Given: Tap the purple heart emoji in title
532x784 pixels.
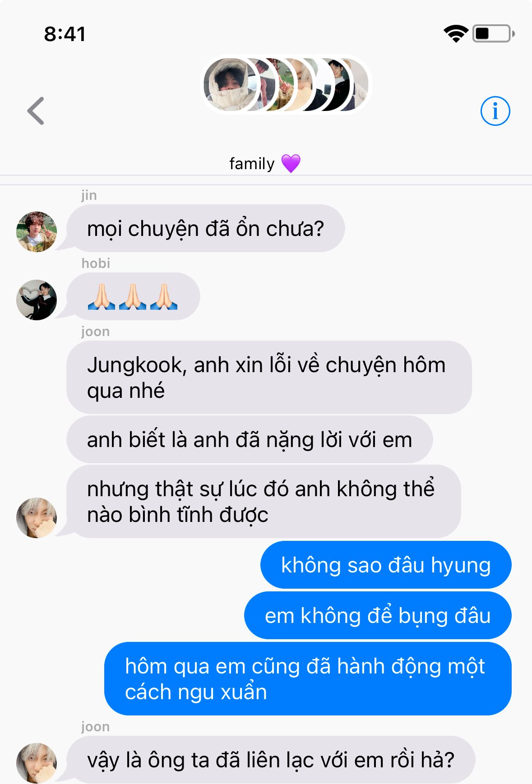Looking at the screenshot, I should click(291, 163).
